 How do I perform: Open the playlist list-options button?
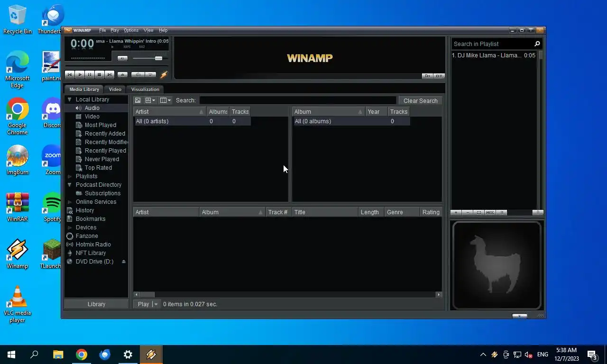pos(502,212)
